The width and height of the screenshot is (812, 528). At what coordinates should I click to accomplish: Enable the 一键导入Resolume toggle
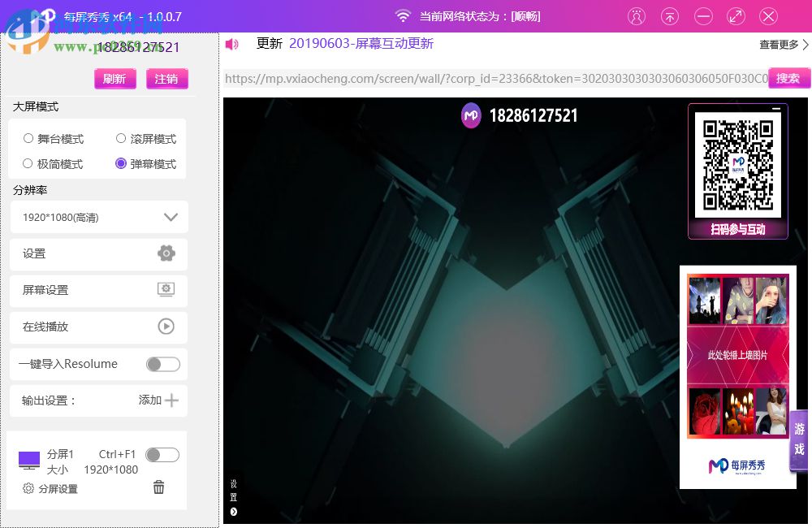[x=162, y=364]
